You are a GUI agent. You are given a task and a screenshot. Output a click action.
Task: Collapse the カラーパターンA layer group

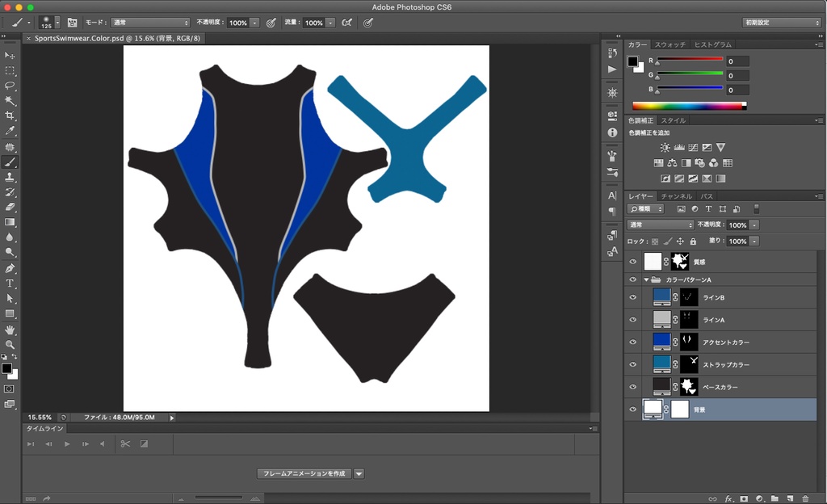tap(646, 279)
